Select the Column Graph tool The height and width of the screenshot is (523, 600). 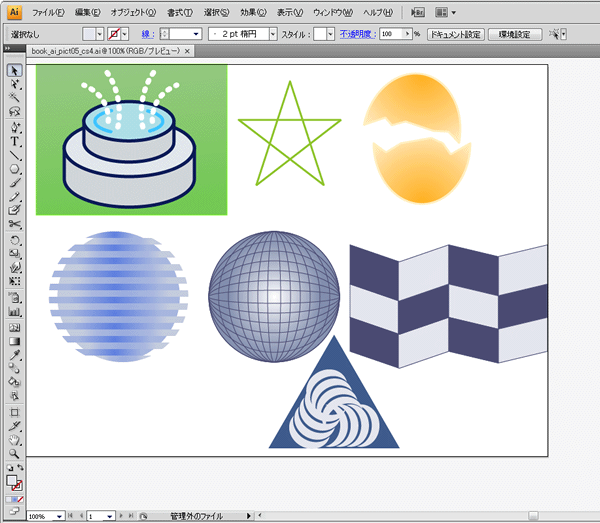coord(15,311)
